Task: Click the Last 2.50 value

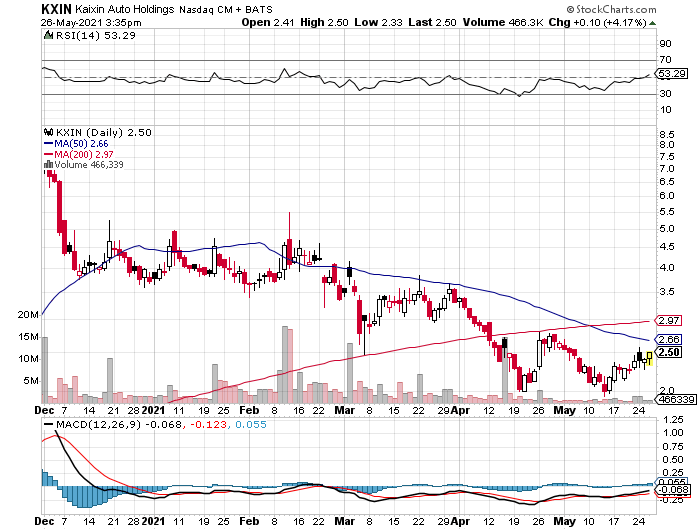Action: coord(432,22)
